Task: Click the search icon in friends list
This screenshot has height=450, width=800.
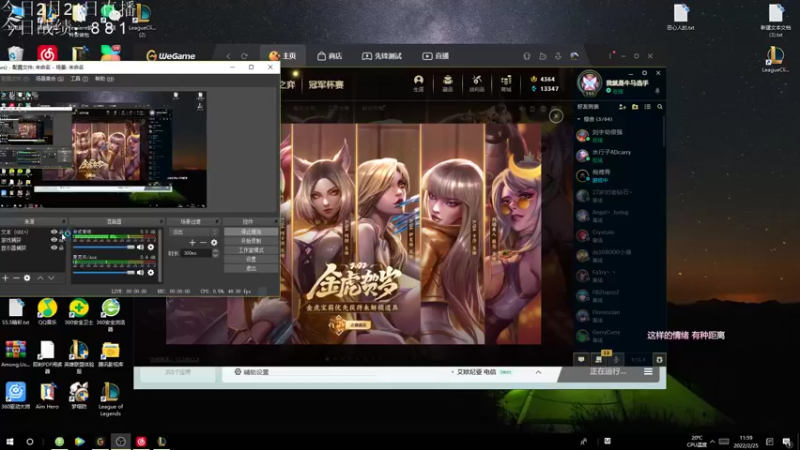Action: coord(660,107)
